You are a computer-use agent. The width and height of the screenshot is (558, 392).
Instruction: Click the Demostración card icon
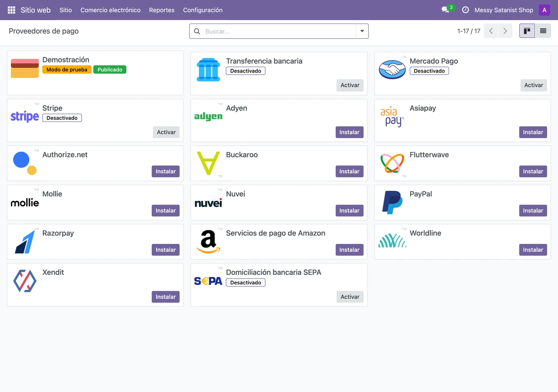(x=25, y=68)
